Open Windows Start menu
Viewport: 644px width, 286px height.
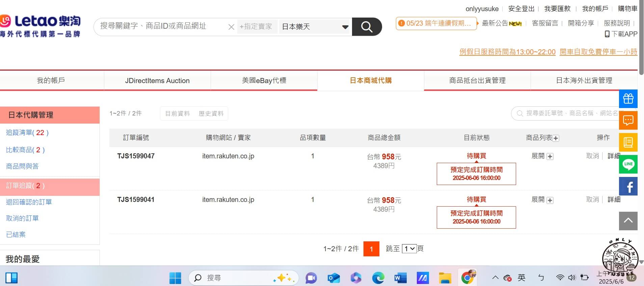[175, 278]
